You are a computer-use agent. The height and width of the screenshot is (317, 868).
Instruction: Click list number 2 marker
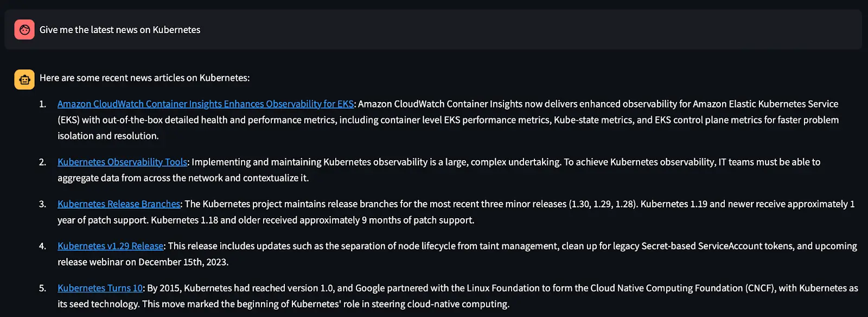tap(42, 162)
